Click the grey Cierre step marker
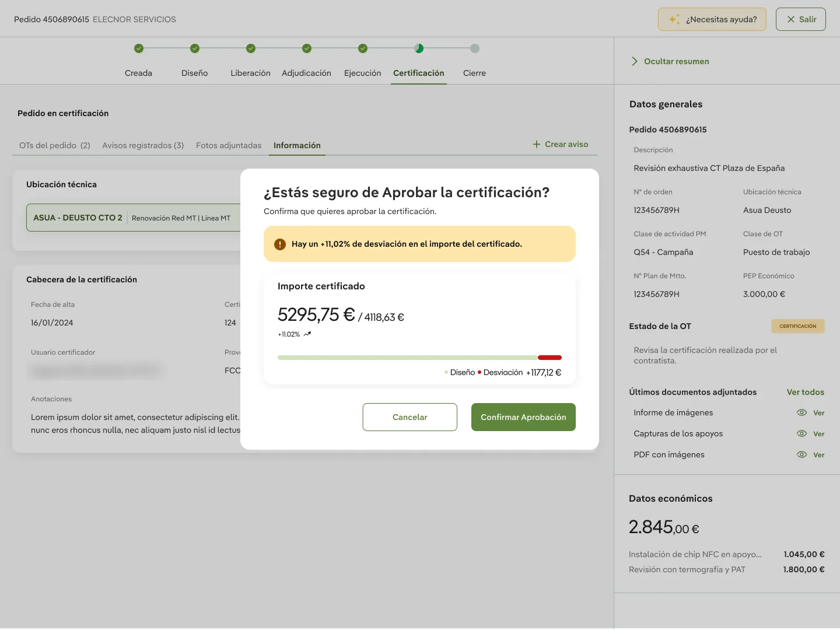The image size is (840, 630). pyautogui.click(x=475, y=48)
